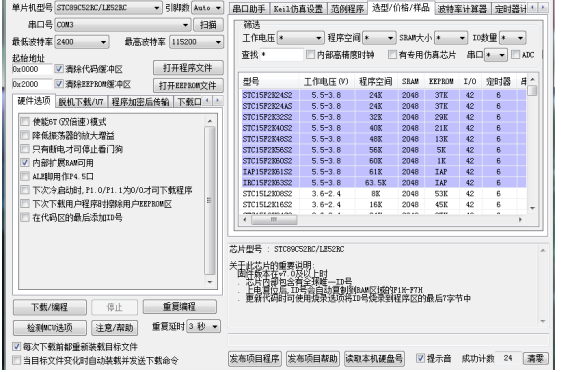This screenshot has height=372, width=576.
Task: Click 读取本机硬盘号 button
Action: (x=374, y=358)
